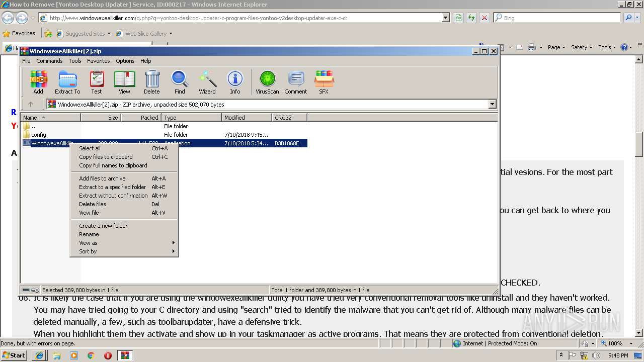Sort by the Name column header
644x362 pixels.
[x=50, y=118]
